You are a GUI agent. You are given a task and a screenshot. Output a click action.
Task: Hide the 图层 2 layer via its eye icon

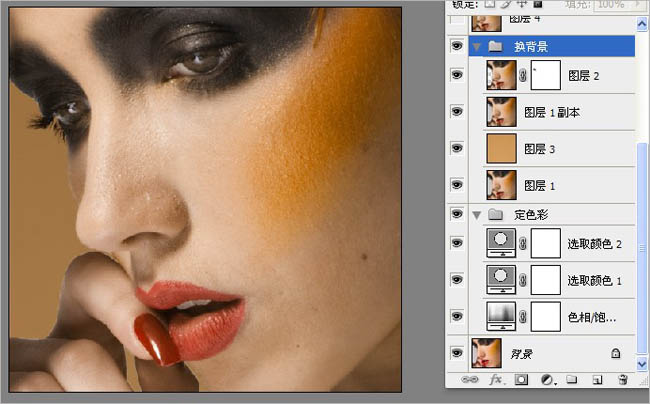(457, 76)
